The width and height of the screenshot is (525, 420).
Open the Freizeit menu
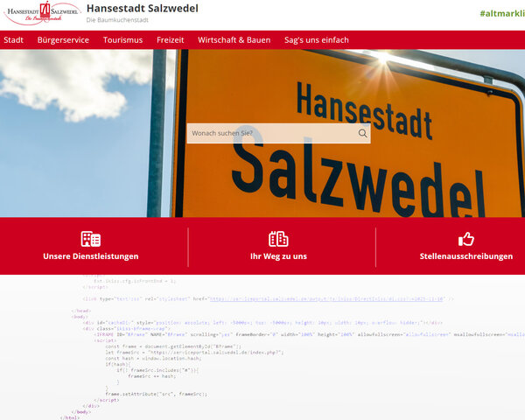(x=171, y=40)
